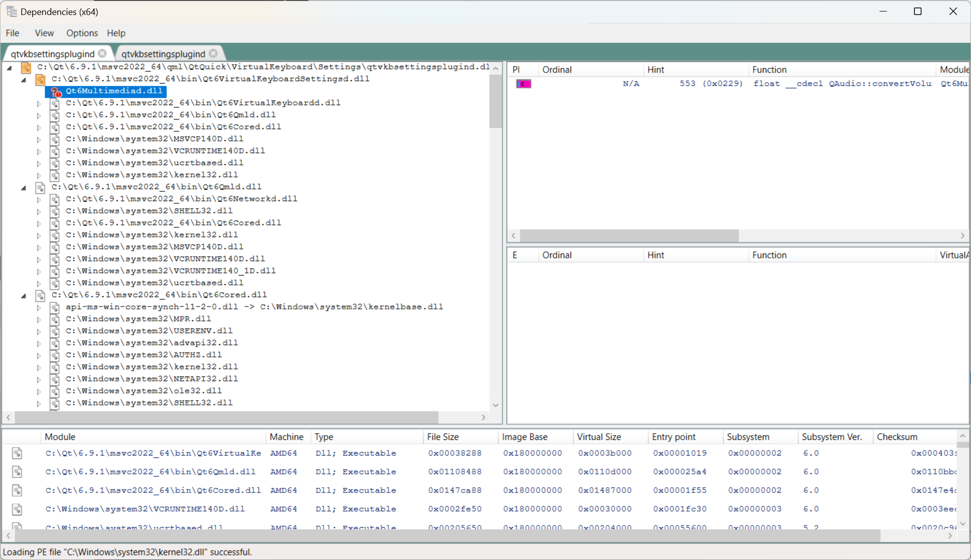Click the Qt6VirtualKe module list row icon
971x560 pixels.
[17, 453]
